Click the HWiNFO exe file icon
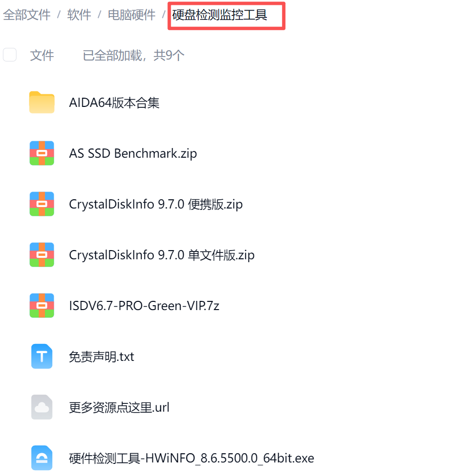This screenshot has height=476, width=458. click(x=42, y=458)
